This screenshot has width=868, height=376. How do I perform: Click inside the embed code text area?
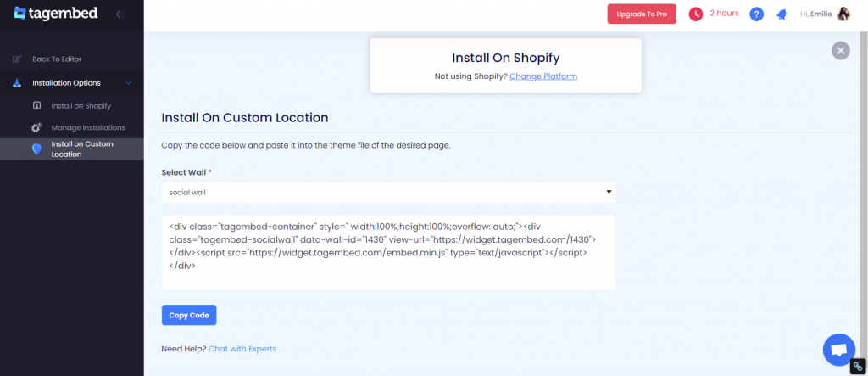[388, 252]
